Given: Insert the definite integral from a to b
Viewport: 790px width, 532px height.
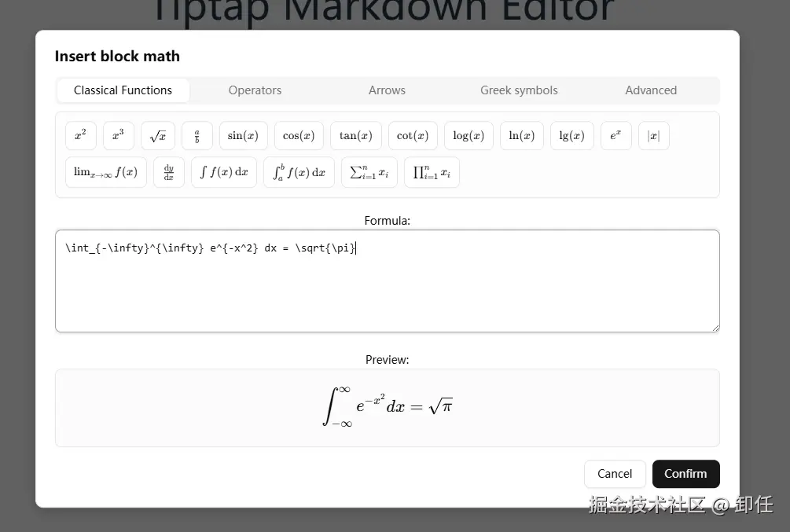Looking at the screenshot, I should coord(299,172).
